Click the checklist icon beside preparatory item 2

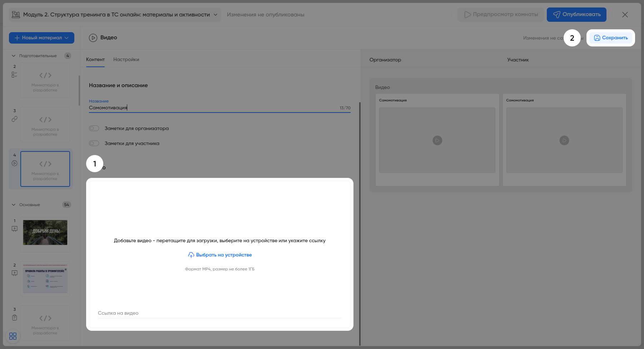pyautogui.click(x=14, y=75)
